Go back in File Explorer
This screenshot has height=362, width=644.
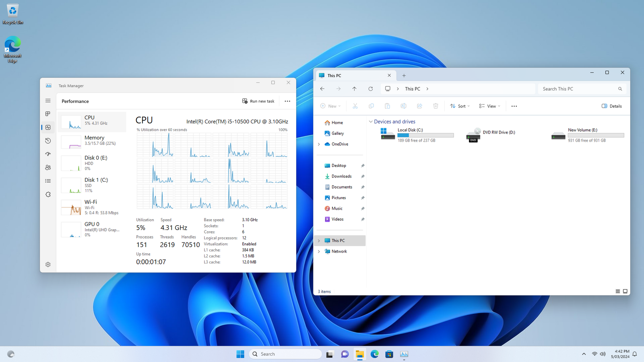coord(322,89)
